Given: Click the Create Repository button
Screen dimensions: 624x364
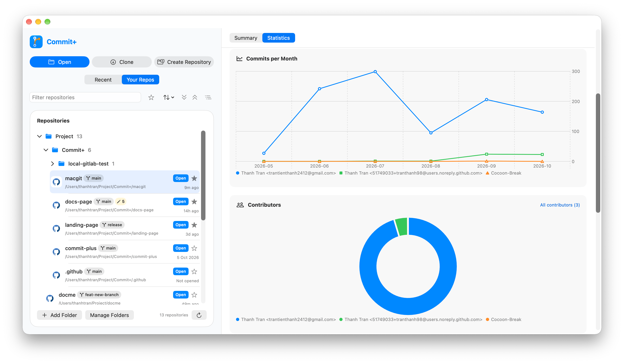Looking at the screenshot, I should (x=184, y=62).
